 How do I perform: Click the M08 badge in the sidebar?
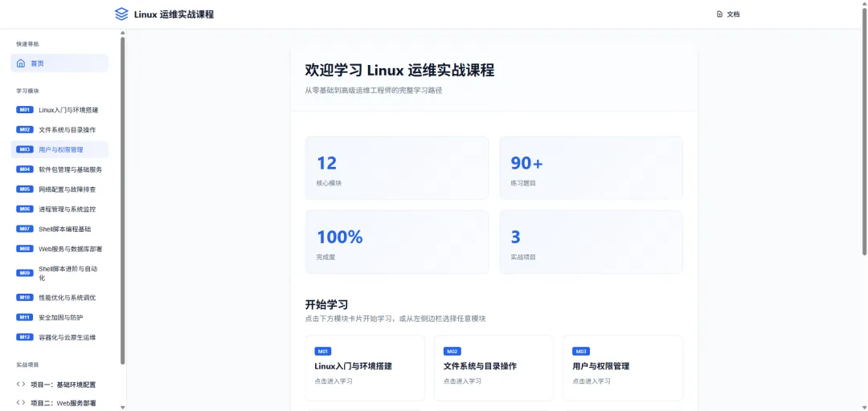click(25, 248)
